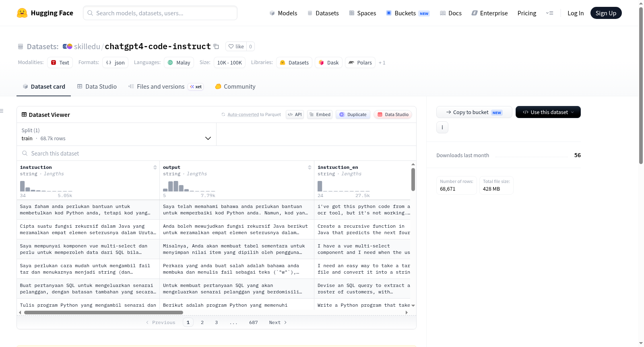The image size is (644, 347).
Task: Click the like heart button
Action: (236, 46)
